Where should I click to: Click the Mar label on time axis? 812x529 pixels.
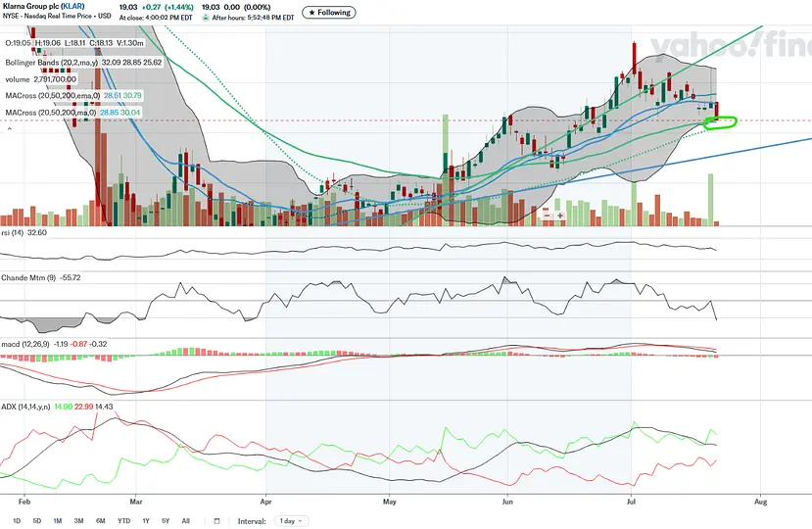(x=136, y=502)
